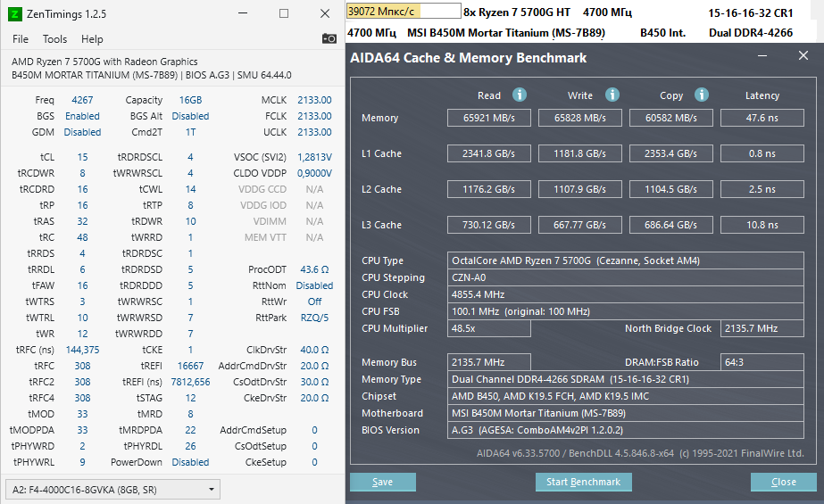
Task: Click the tCL value 15
Action: 82,157
